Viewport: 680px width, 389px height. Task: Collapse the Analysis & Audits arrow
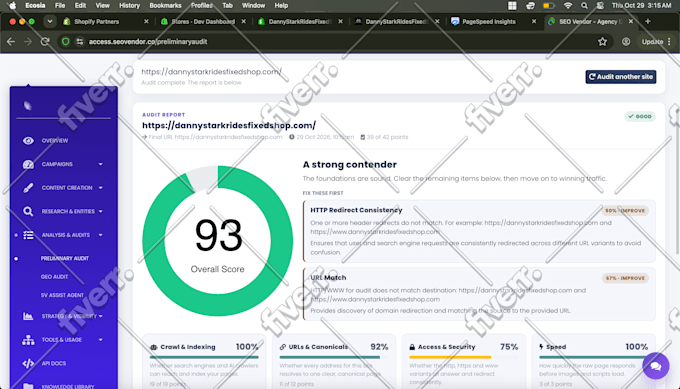(x=101, y=235)
